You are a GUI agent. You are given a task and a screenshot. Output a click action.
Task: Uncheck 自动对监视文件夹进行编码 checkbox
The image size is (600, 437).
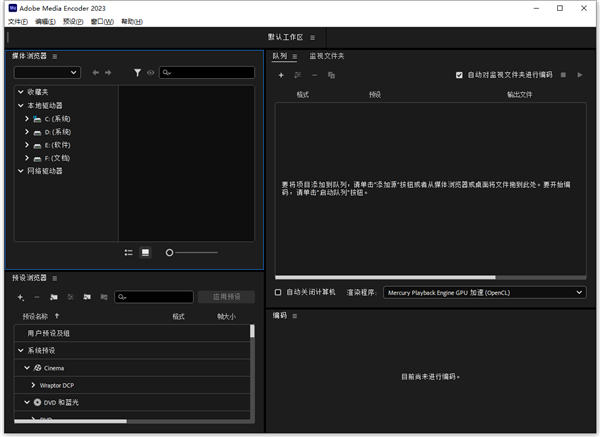pos(459,74)
